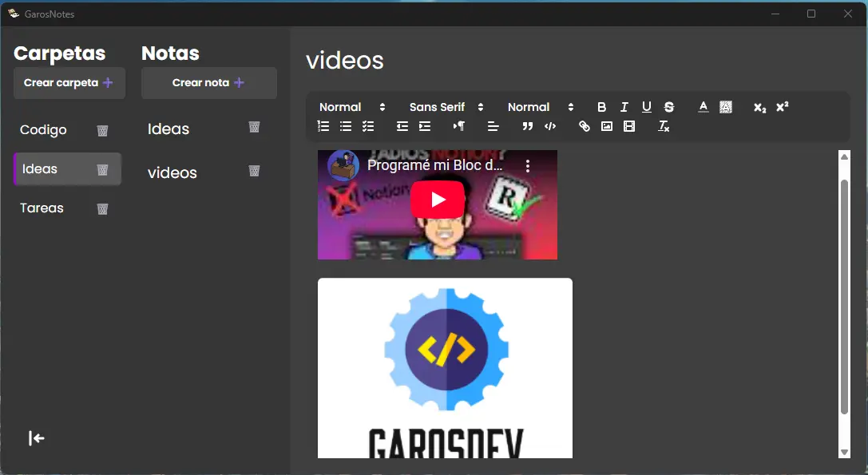Insert a bullet list
The width and height of the screenshot is (868, 475).
point(346,126)
